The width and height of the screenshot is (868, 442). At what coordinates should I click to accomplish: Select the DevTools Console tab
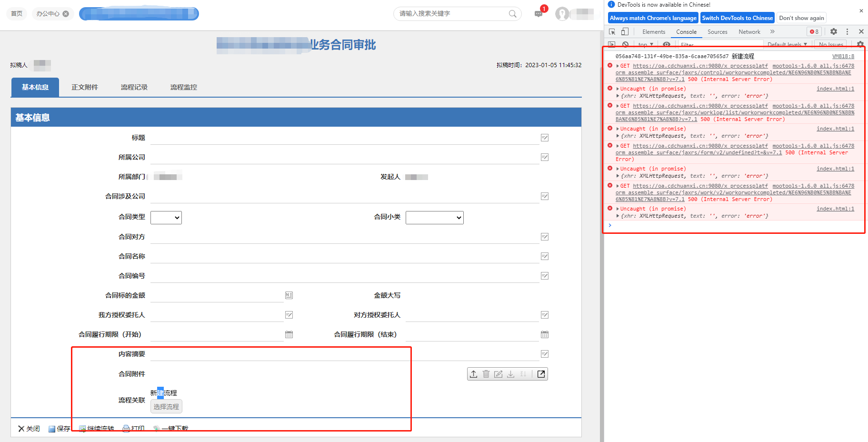point(687,31)
